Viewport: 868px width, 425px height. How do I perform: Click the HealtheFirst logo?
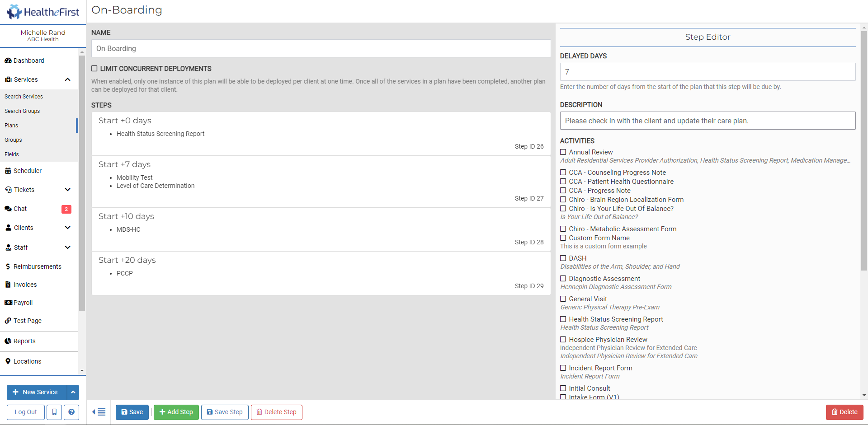[x=43, y=12]
